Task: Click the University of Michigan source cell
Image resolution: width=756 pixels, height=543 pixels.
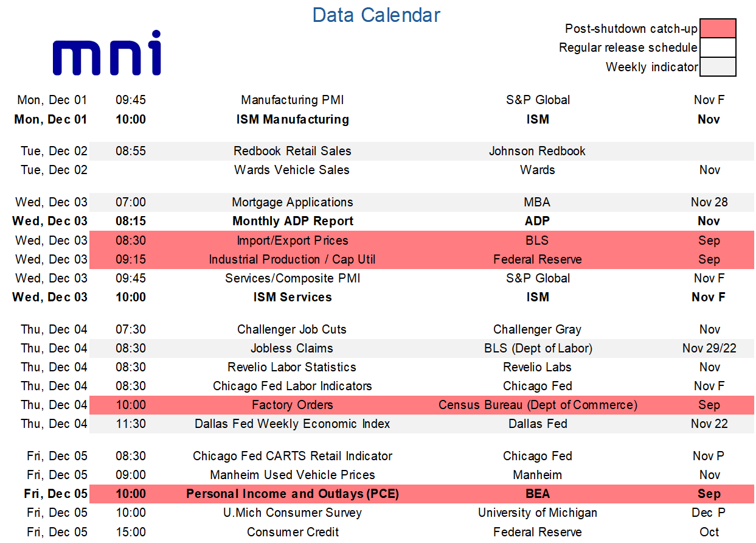Action: click(x=538, y=513)
